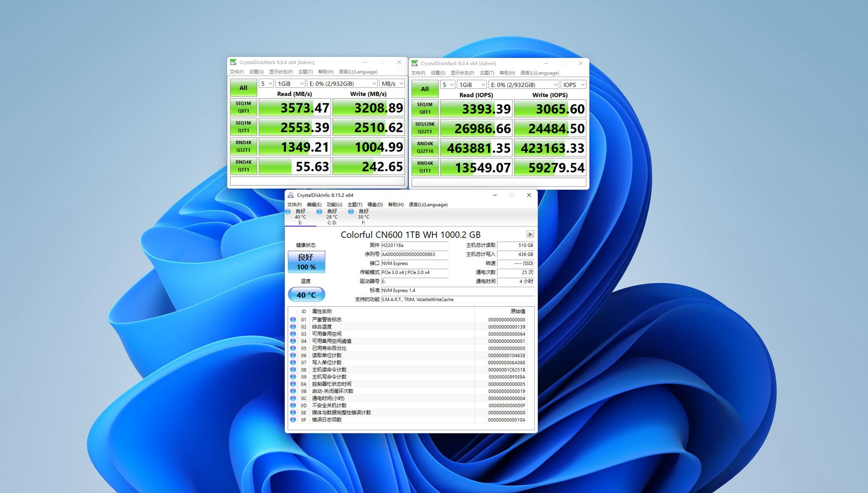Run RND4K Q32T16 test in the IOPS window
The height and width of the screenshot is (493, 868).
coord(425,148)
